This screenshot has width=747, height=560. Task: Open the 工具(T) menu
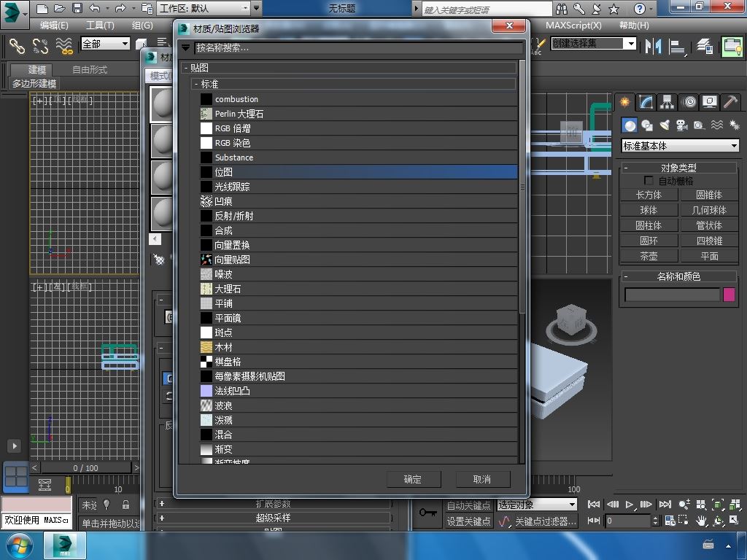pyautogui.click(x=100, y=26)
